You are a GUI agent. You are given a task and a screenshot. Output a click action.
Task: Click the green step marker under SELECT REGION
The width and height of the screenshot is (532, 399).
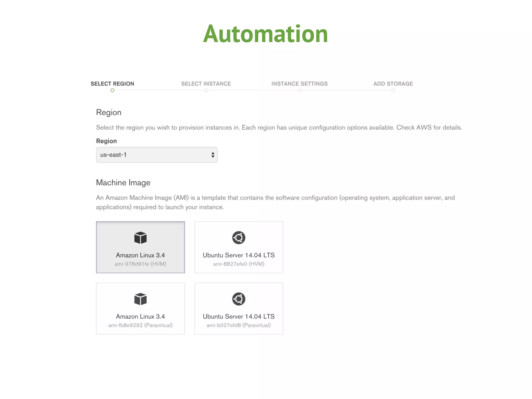tap(112, 90)
